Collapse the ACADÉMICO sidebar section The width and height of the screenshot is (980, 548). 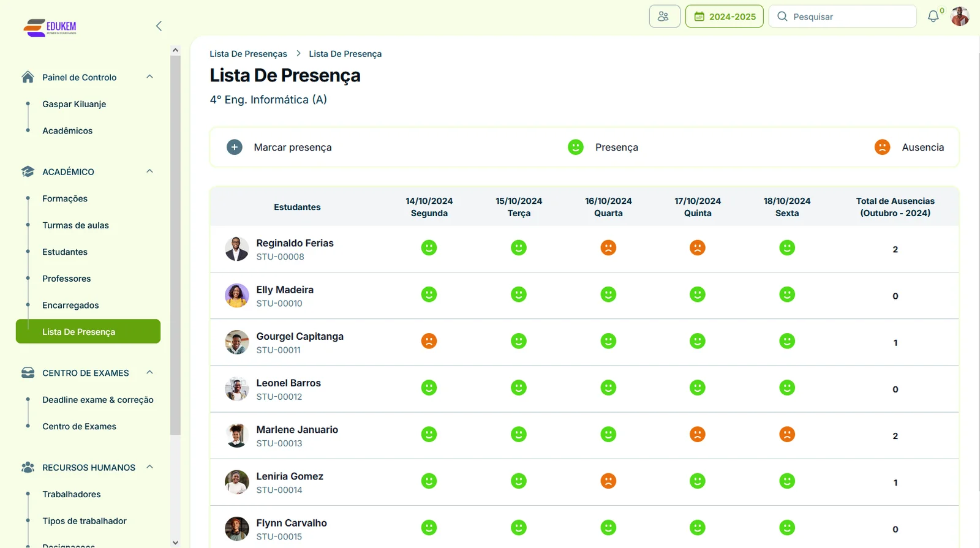tap(149, 171)
